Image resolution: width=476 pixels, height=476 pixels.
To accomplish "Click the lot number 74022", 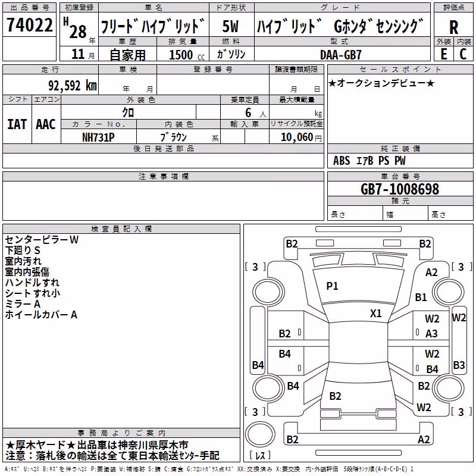I will pyautogui.click(x=29, y=25).
